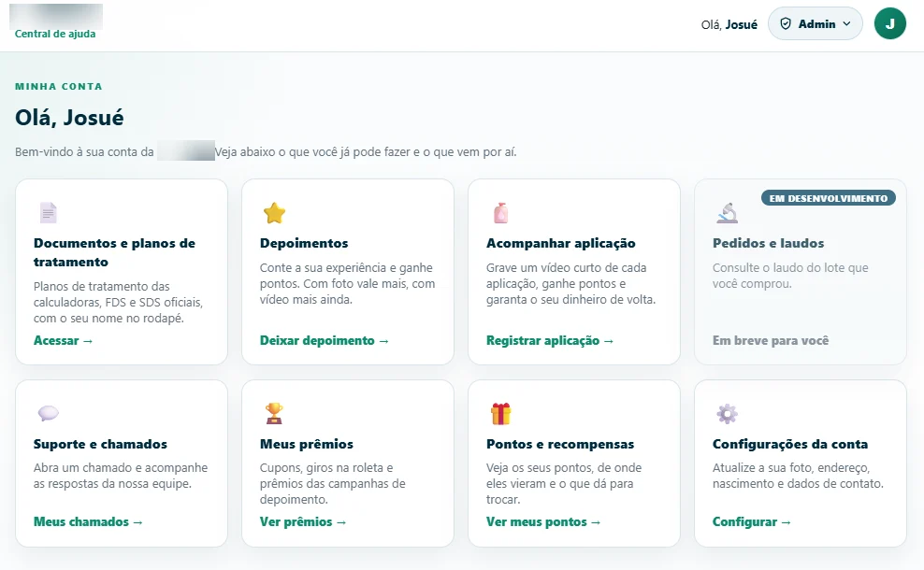Screen dimensions: 924x570
Task: Click the Grave um vídeo curto description
Action: point(570,283)
